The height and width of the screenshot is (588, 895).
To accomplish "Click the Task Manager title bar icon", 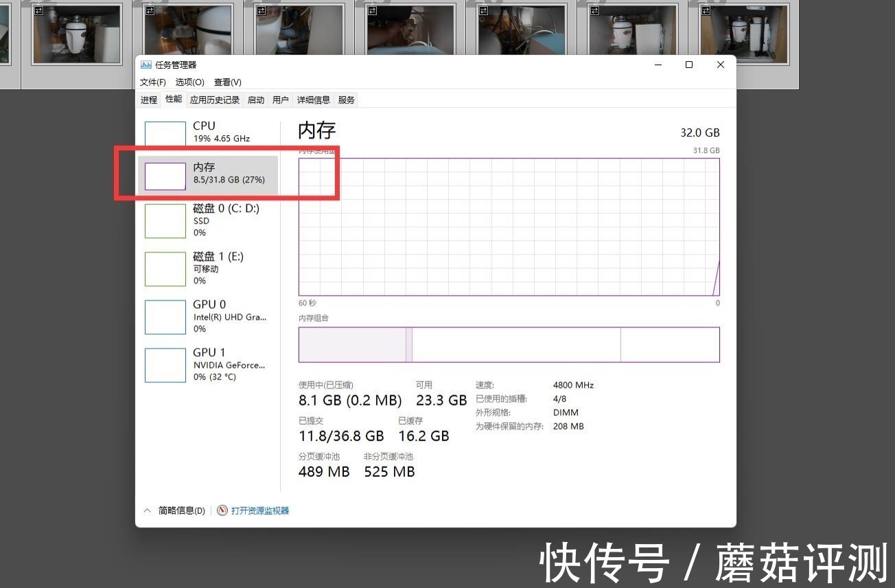I will tap(146, 64).
